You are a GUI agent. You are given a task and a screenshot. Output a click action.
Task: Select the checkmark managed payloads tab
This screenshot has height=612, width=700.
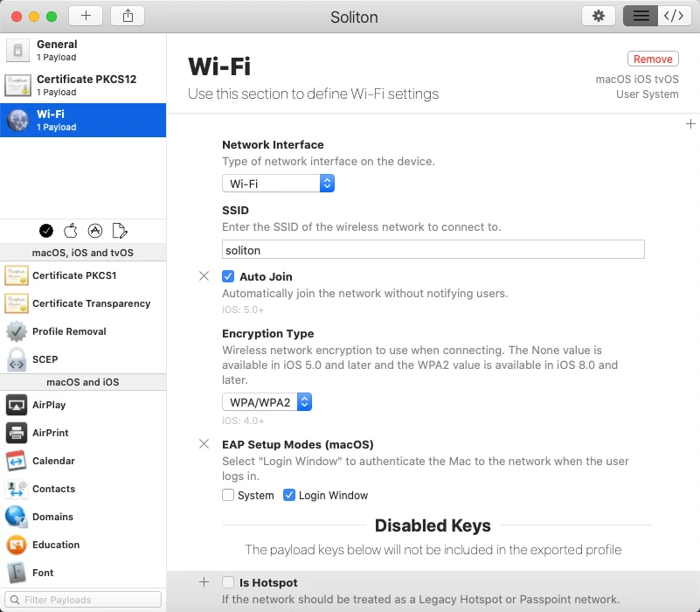[46, 231]
